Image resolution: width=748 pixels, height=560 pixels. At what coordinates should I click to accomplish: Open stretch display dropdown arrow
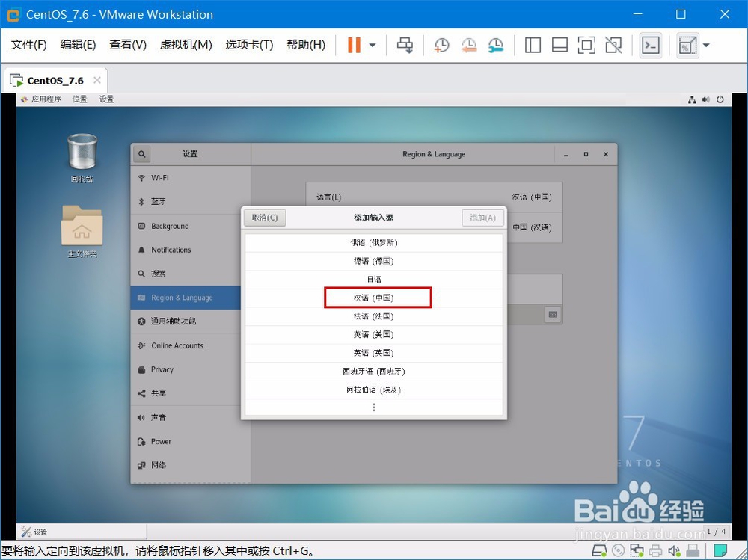click(706, 46)
